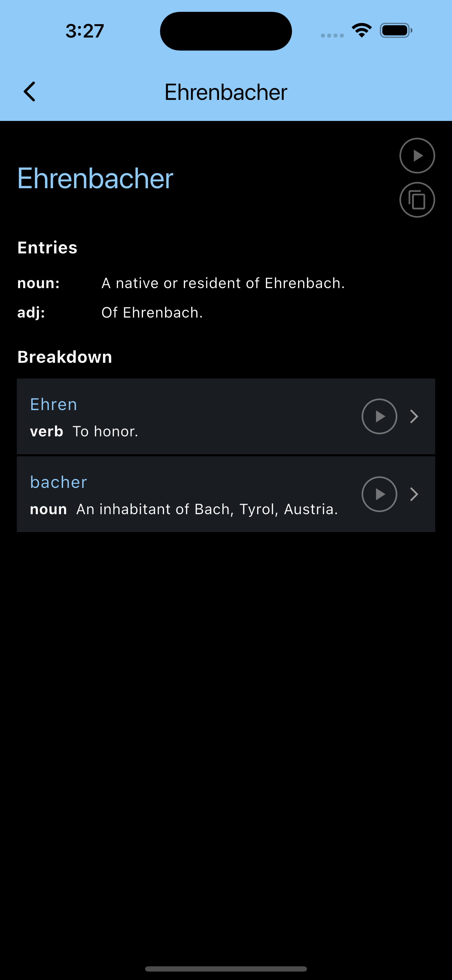Tap the Ehren word link
Image resolution: width=452 pixels, height=980 pixels.
[54, 404]
